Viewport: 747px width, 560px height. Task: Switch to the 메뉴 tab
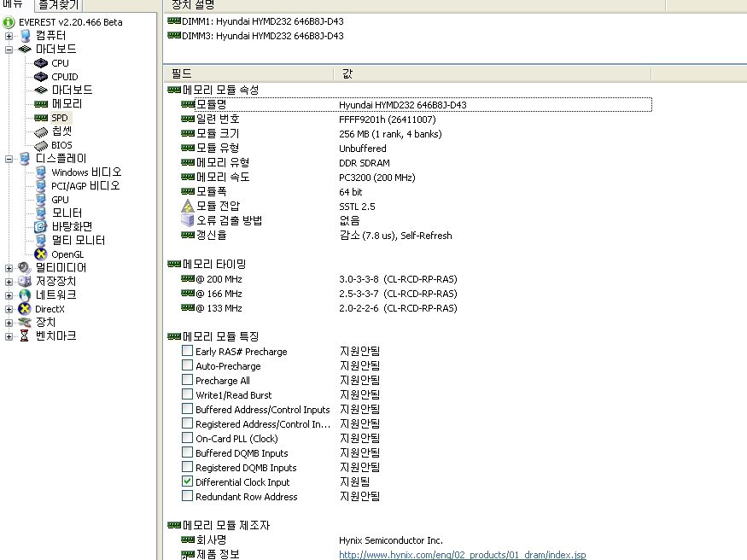(x=15, y=5)
